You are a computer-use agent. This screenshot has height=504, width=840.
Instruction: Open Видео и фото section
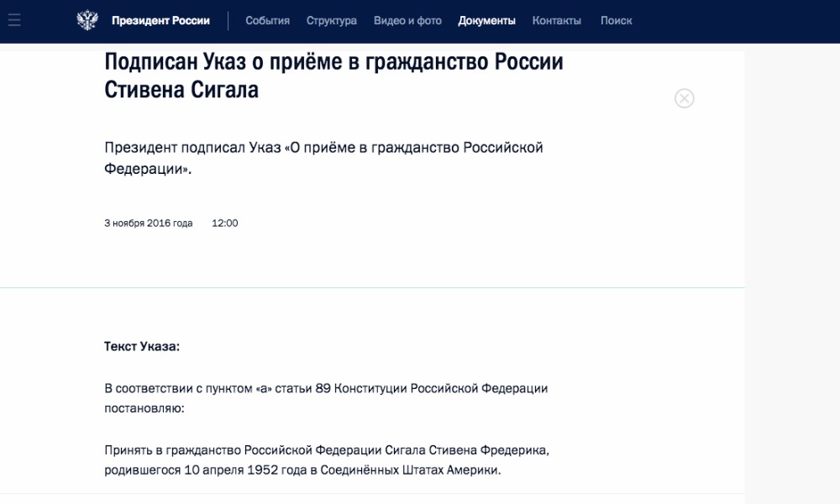tap(407, 21)
